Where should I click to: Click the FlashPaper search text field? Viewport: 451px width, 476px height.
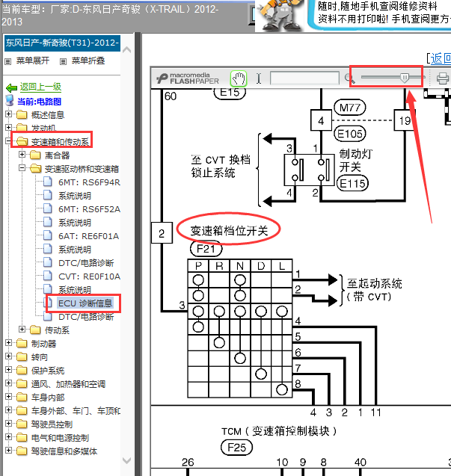(304, 78)
